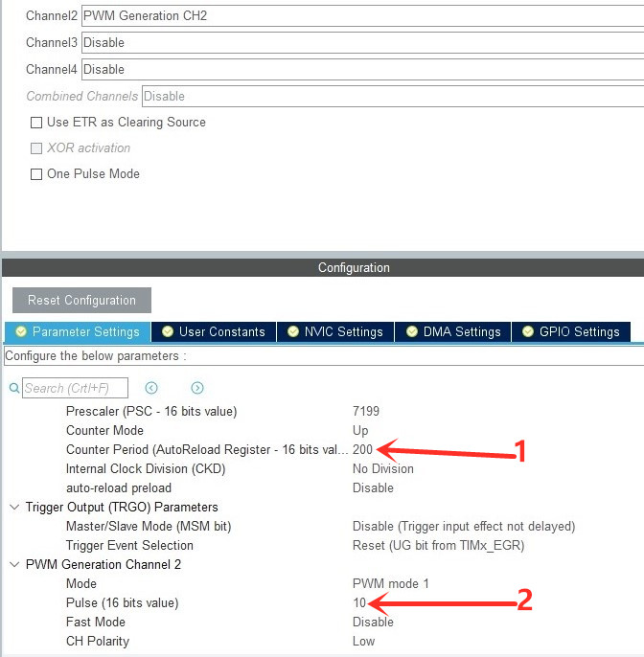The width and height of the screenshot is (644, 657).
Task: Edit Prescaler value 7199
Action: coord(366,411)
